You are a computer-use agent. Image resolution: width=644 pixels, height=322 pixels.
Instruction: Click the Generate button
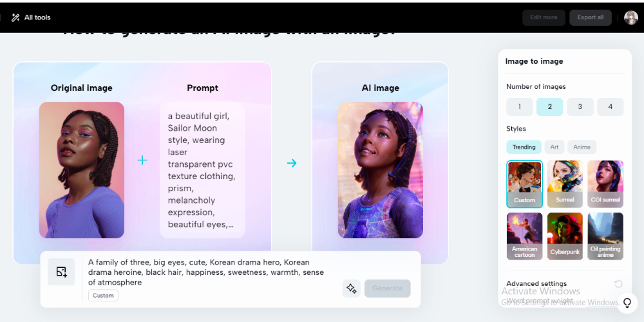(x=387, y=289)
